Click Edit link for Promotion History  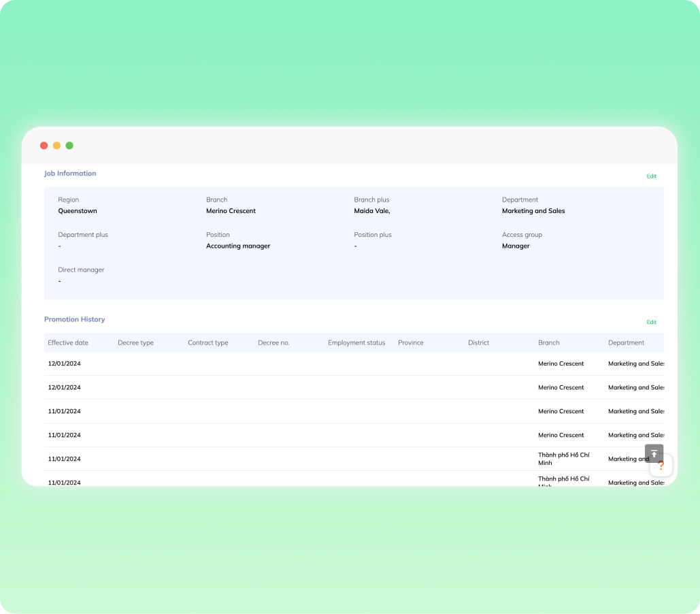[651, 323]
